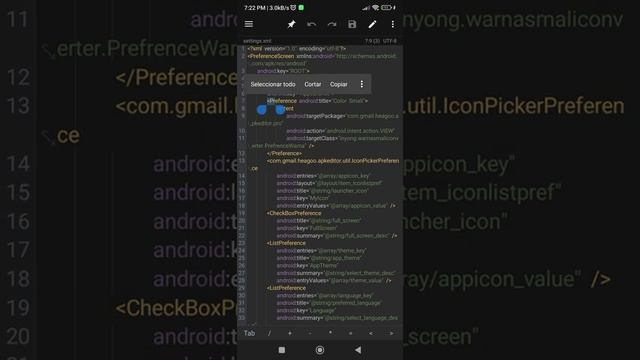Insert less-than symbol from shortcut bar
640x360 pixels.
[371, 333]
